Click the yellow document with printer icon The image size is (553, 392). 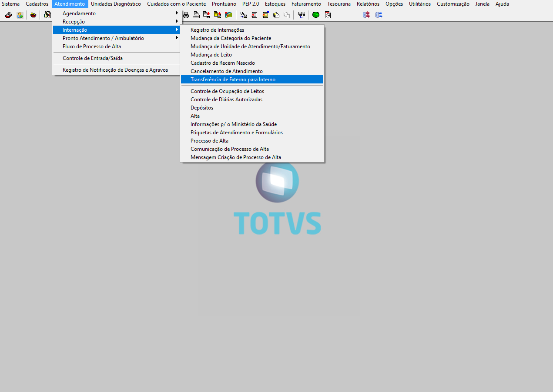tap(218, 15)
